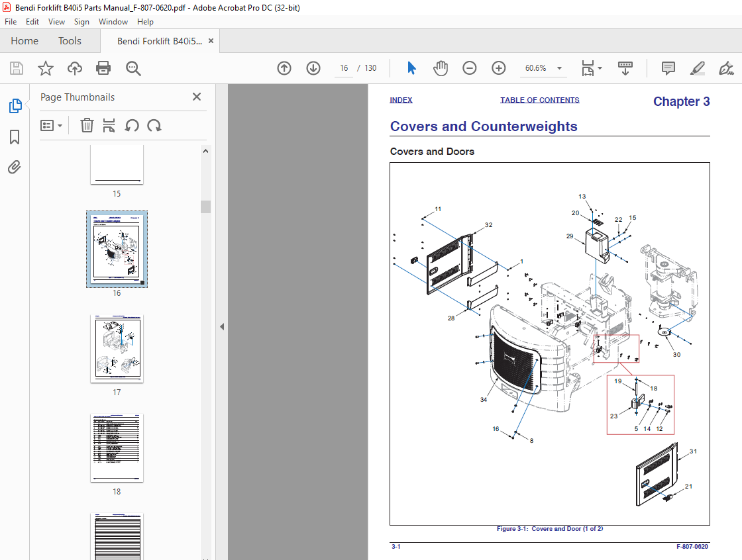Go to previous page arrow
The height and width of the screenshot is (560, 742).
284,68
